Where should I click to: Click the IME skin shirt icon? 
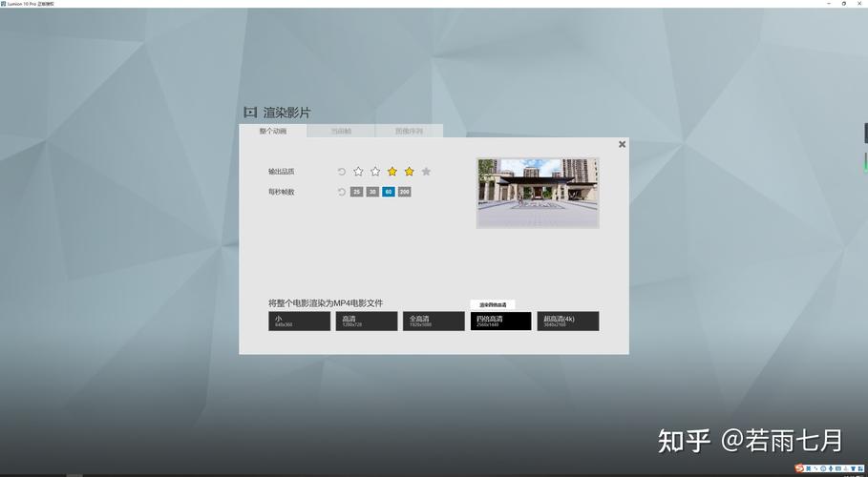[853, 468]
